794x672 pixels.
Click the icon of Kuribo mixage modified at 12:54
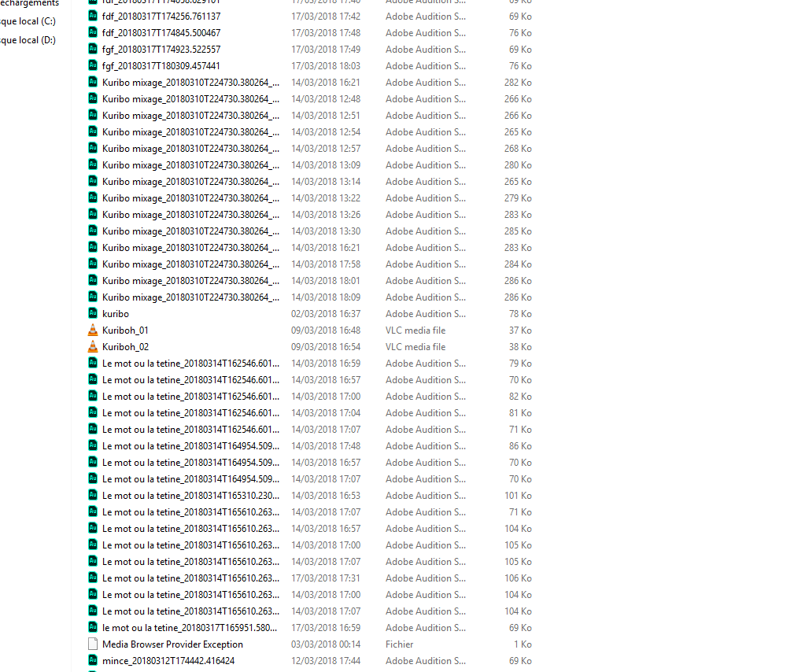93,131
